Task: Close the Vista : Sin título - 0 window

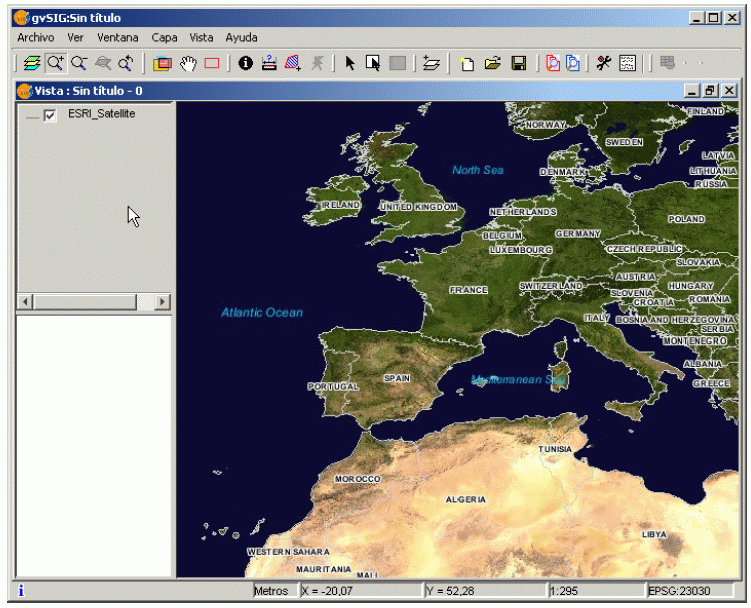Action: pos(729,90)
